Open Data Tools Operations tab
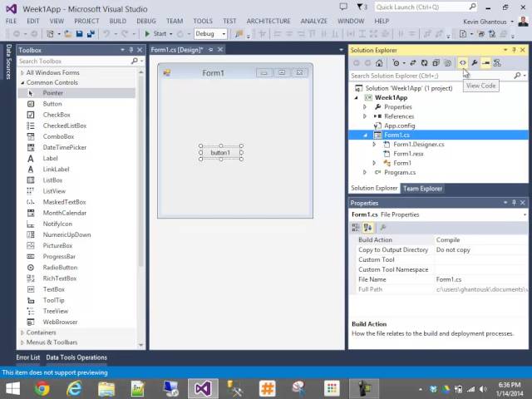The width and height of the screenshot is (532, 399). click(x=76, y=357)
